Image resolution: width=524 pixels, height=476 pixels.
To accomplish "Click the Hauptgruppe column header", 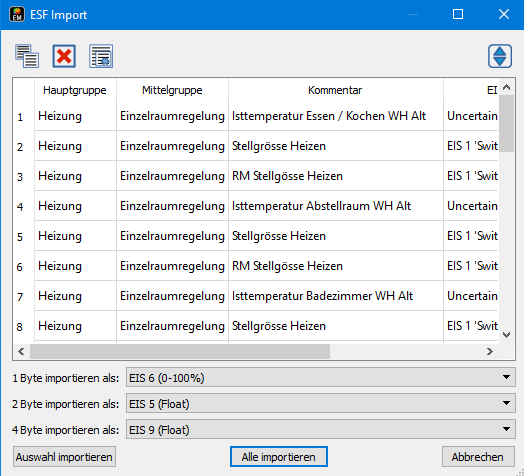I will (x=75, y=90).
